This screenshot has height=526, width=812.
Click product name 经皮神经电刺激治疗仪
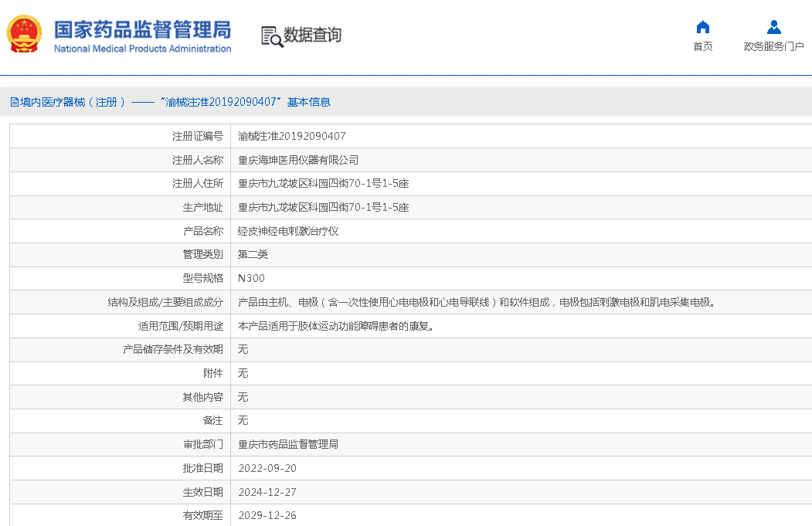click(x=288, y=231)
